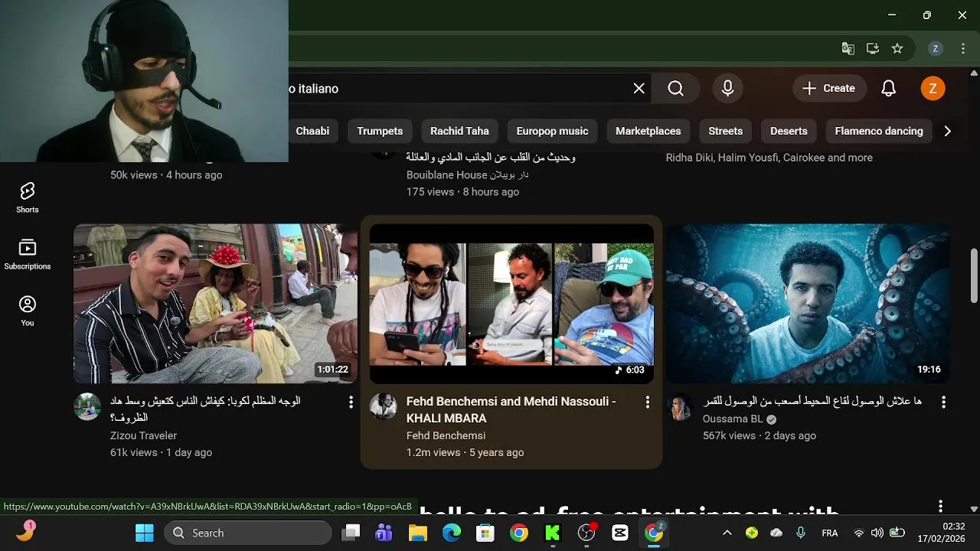Open the Fehd Benchemsi channel avatar
980x551 pixels.
(x=384, y=406)
